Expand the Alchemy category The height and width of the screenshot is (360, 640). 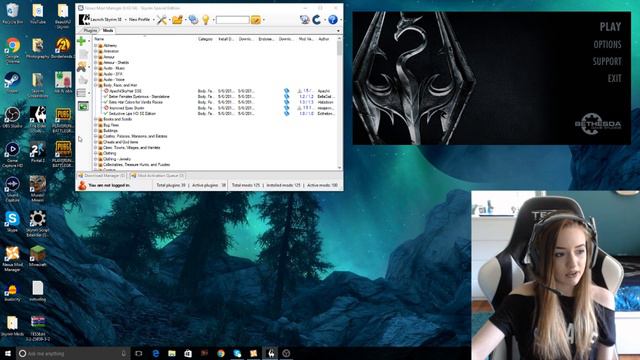96,46
